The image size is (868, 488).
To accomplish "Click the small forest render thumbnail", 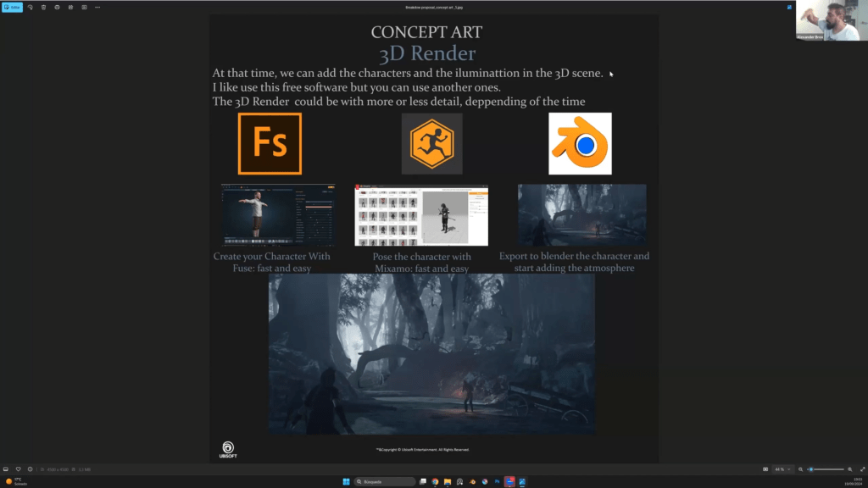I will coord(581,214).
